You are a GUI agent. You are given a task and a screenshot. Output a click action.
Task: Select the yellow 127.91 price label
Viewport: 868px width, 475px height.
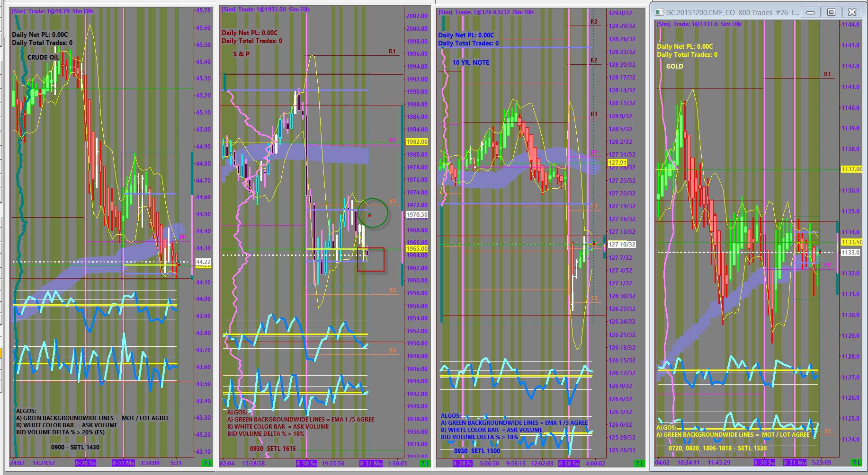point(617,163)
